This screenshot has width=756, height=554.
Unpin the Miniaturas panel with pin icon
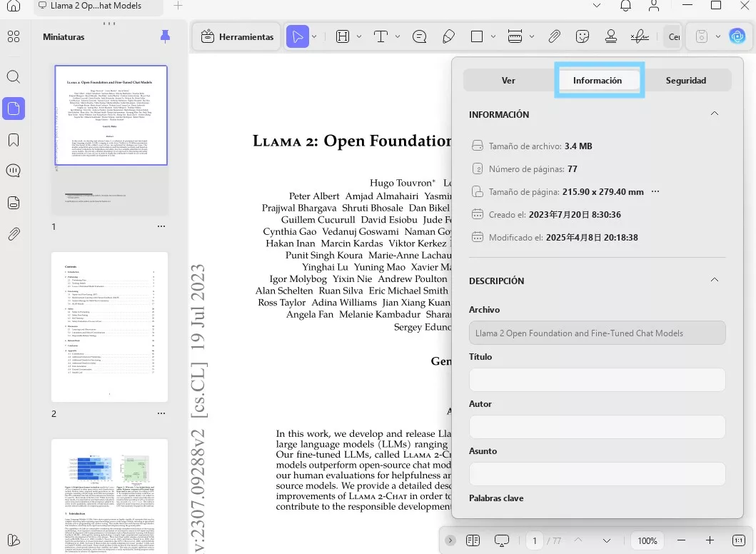pyautogui.click(x=166, y=36)
